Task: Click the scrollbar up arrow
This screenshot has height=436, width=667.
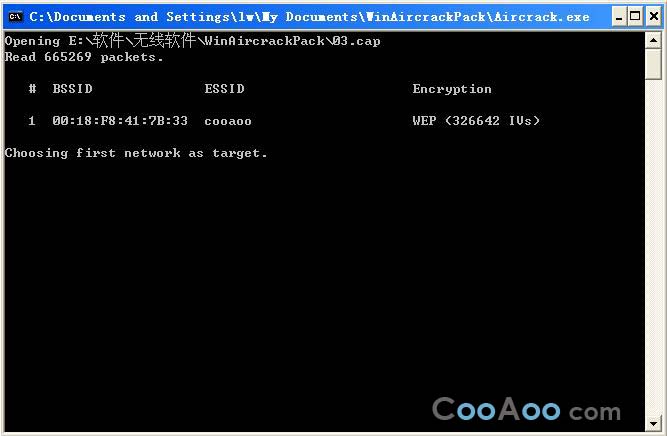Action: click(x=653, y=41)
